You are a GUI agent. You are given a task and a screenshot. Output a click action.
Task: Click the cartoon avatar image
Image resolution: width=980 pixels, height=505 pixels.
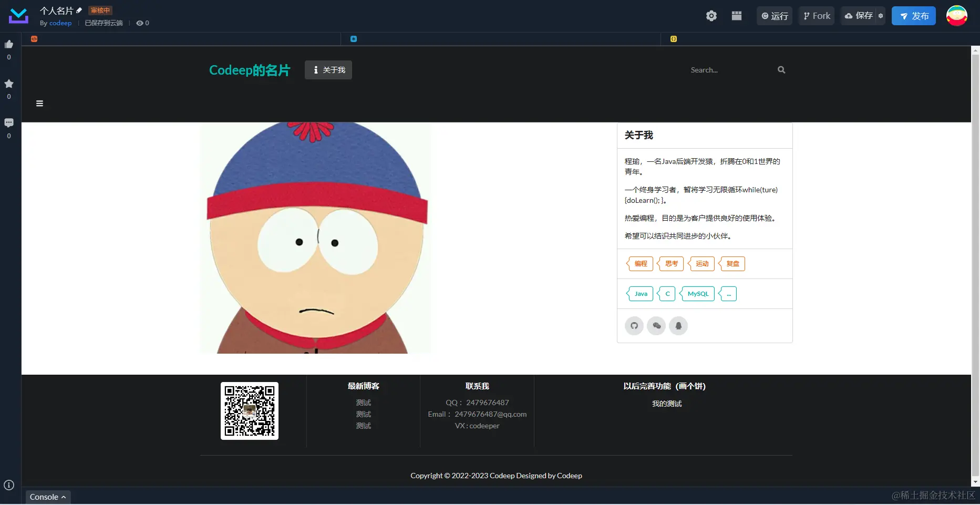[315, 238]
